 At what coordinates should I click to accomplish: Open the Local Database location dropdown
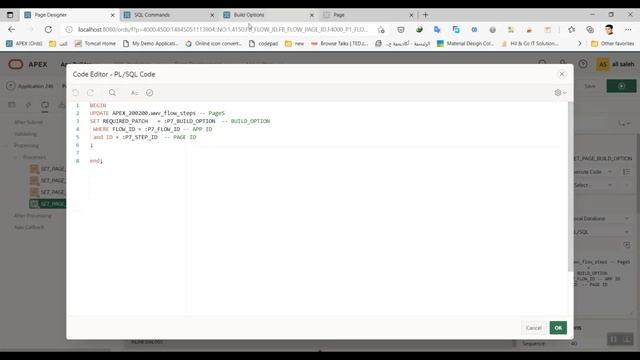603,219
